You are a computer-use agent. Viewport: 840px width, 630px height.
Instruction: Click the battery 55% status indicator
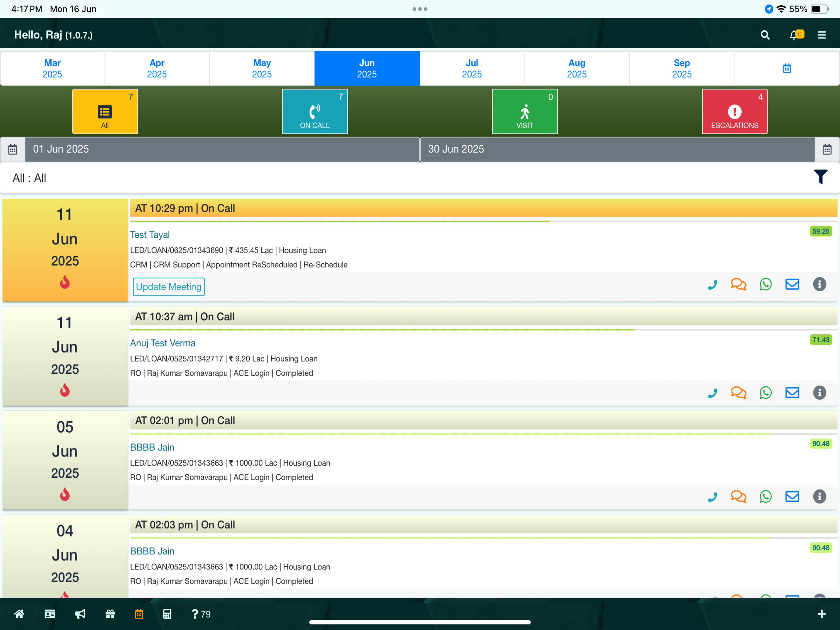click(x=809, y=9)
